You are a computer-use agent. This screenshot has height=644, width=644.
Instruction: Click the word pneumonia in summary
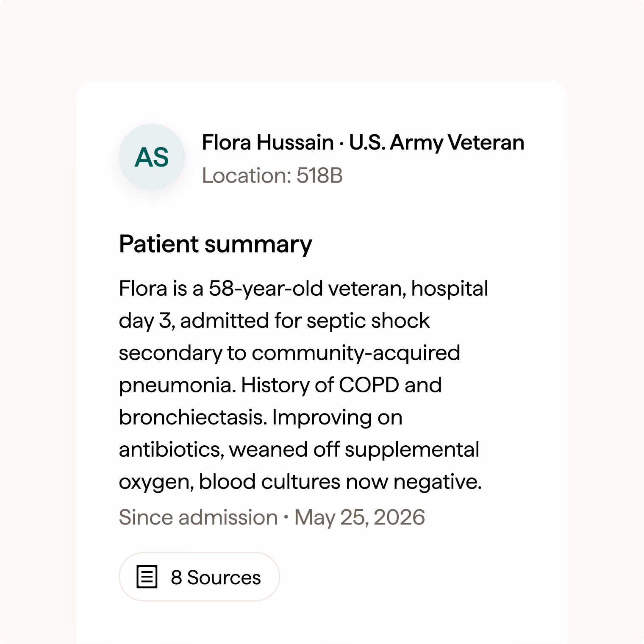click(177, 385)
